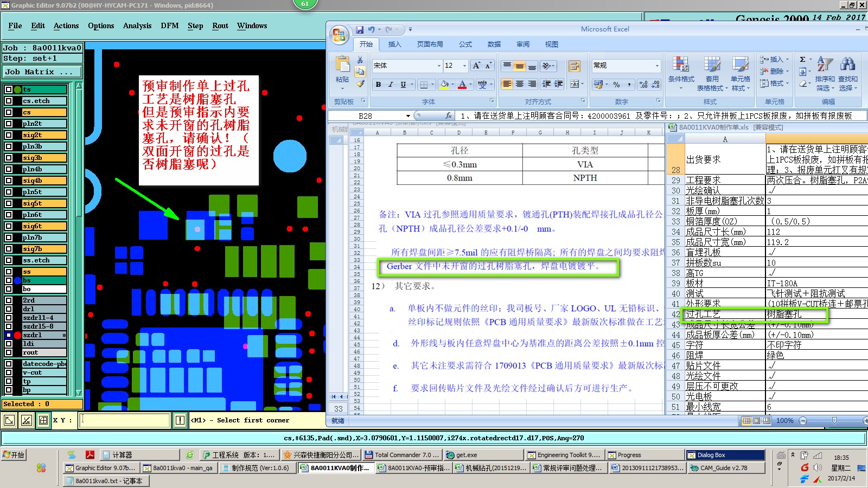The height and width of the screenshot is (488, 868).
Task: Click the Increase Decimal icon
Action: point(643,85)
